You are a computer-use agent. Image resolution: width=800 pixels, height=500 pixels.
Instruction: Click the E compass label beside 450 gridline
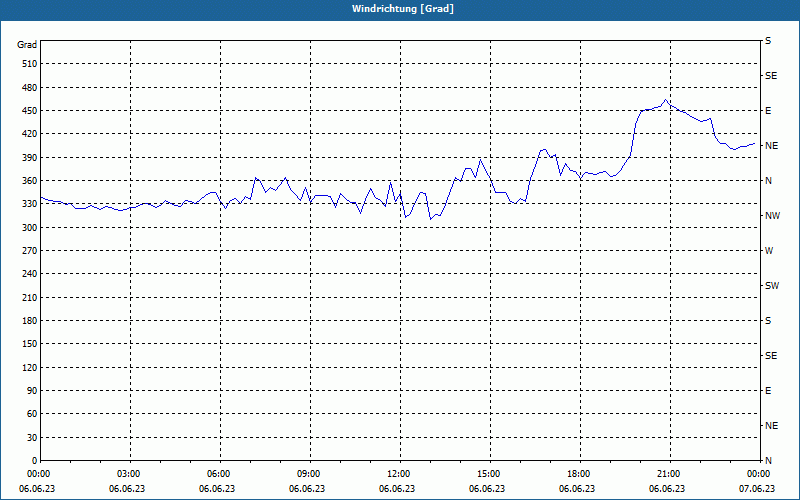[x=768, y=111]
